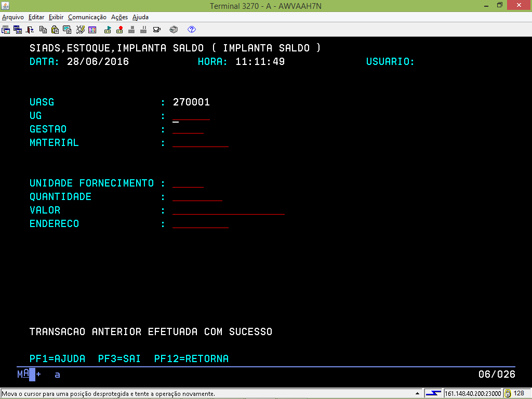Click the UASG label

[42, 102]
